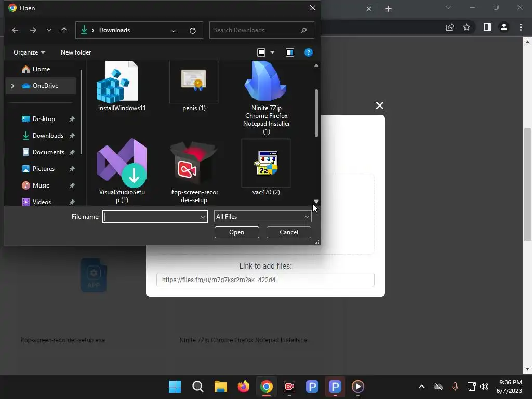532x399 pixels.
Task: Select the vac470 (2) file
Action: click(x=266, y=167)
